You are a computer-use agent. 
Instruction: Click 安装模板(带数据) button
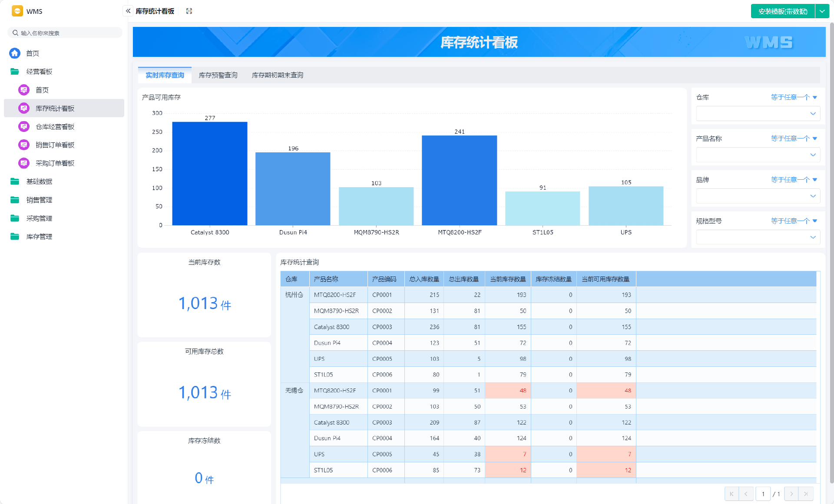[x=783, y=11]
